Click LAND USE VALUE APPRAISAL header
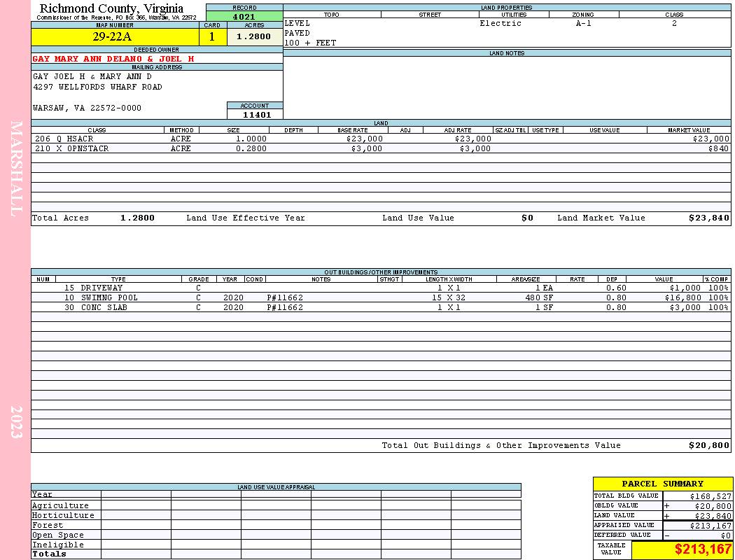This screenshot has width=735, height=560. click(276, 487)
